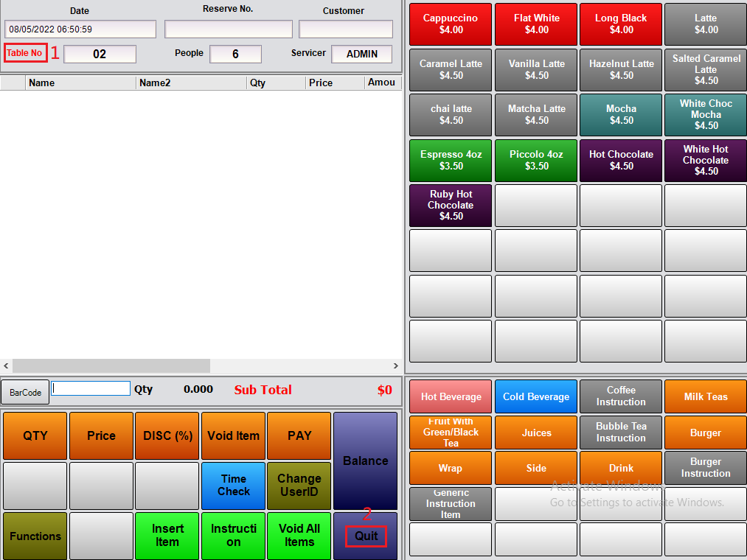Click the Name column header
Screen dimensions: 747x560
tap(81, 83)
